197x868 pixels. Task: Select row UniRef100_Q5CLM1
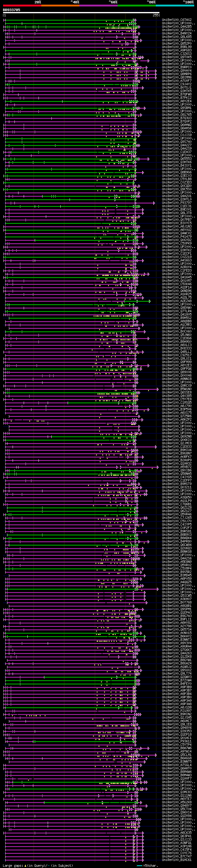[177, 755]
